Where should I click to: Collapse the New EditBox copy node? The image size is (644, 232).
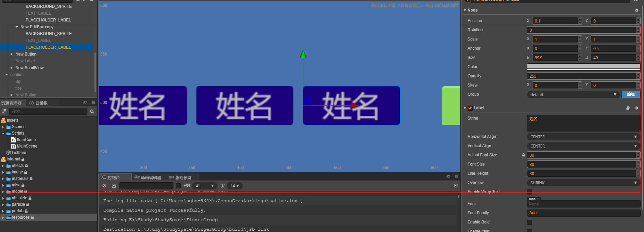click(17, 27)
